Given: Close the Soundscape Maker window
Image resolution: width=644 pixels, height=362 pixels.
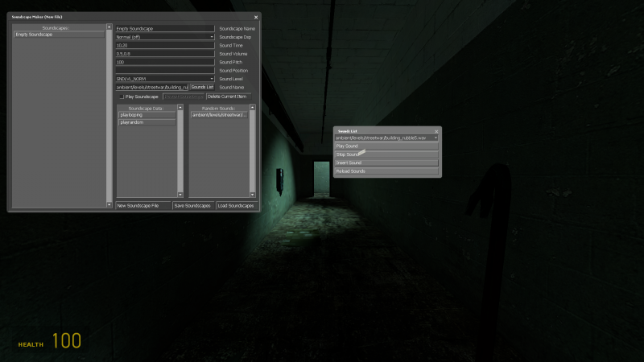Looking at the screenshot, I should click(256, 17).
